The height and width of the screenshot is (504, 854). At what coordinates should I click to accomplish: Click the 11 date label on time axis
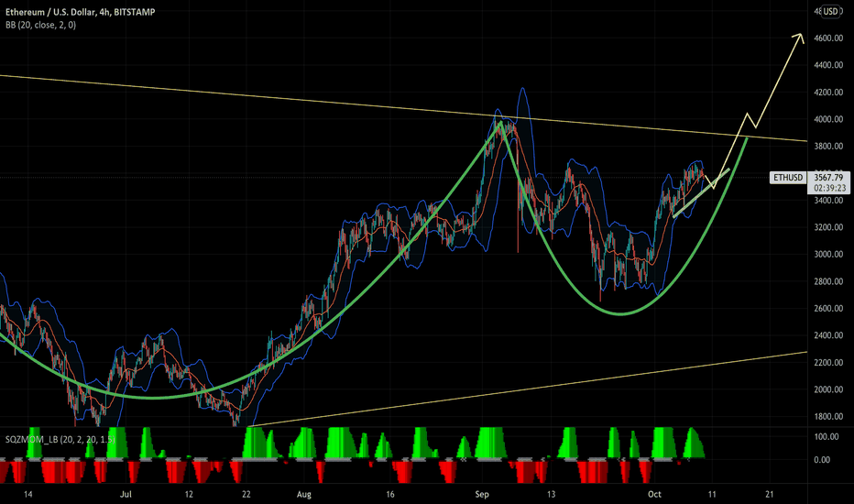712,494
